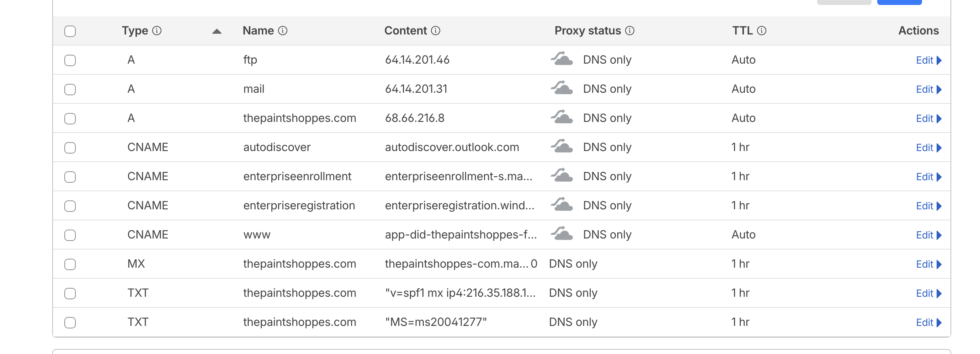Click Edit on the 68.66.216.8 A record

[x=928, y=119]
